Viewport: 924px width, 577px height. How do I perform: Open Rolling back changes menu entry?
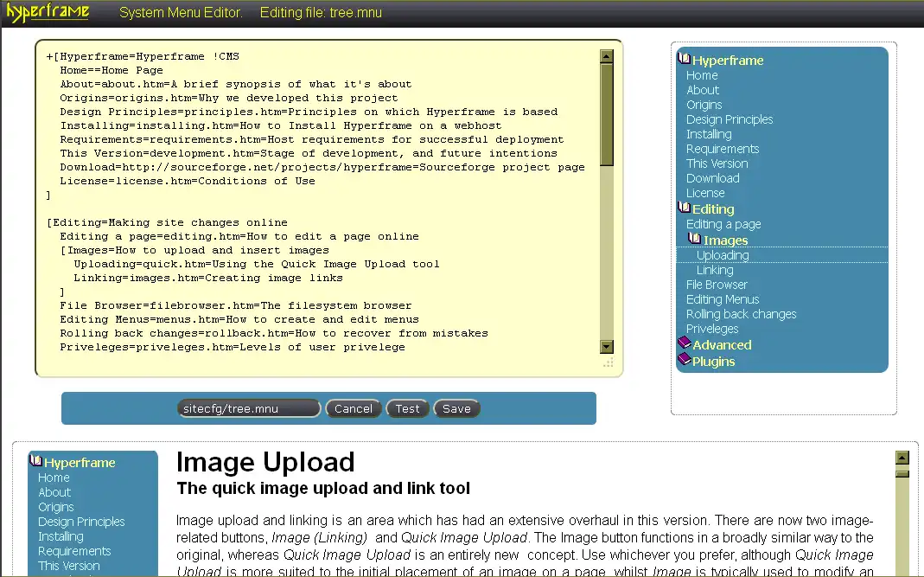pyautogui.click(x=741, y=315)
